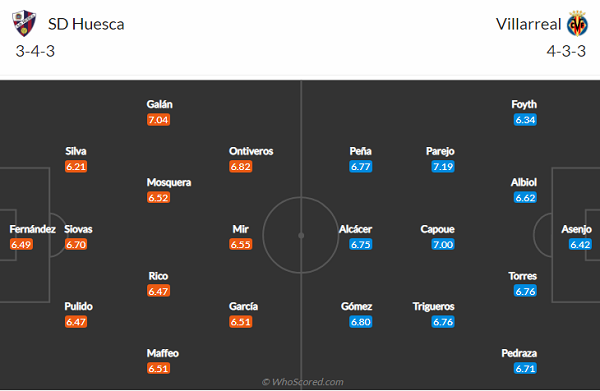Click the Villarreal club crest
This screenshot has width=600, height=391.
click(577, 23)
